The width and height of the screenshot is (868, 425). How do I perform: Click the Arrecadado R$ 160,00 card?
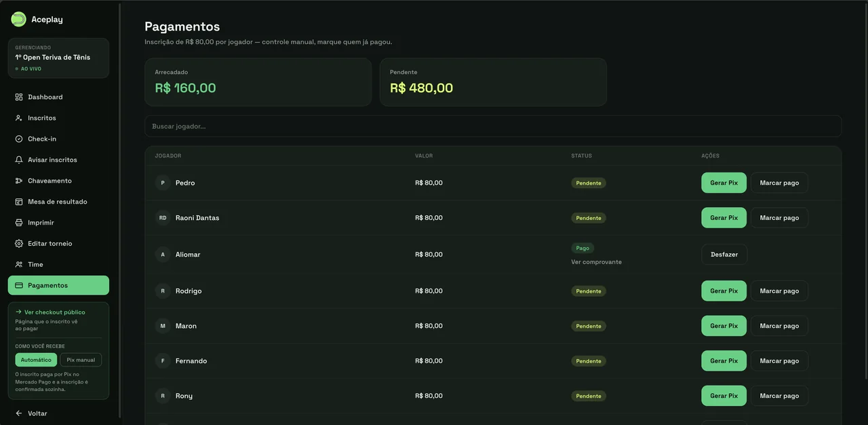tap(258, 82)
